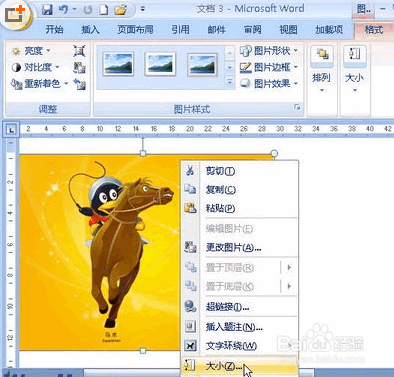This screenshot has width=394, height=377.
Task: Click the Office button
Action: [15, 14]
